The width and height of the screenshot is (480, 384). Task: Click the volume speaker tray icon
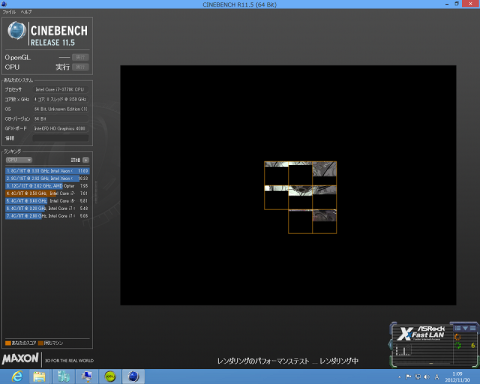tap(427, 377)
